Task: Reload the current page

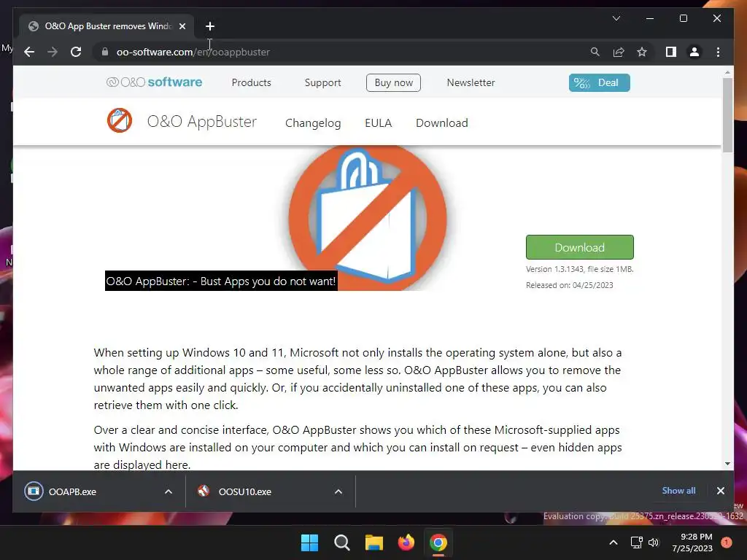Action: point(76,52)
